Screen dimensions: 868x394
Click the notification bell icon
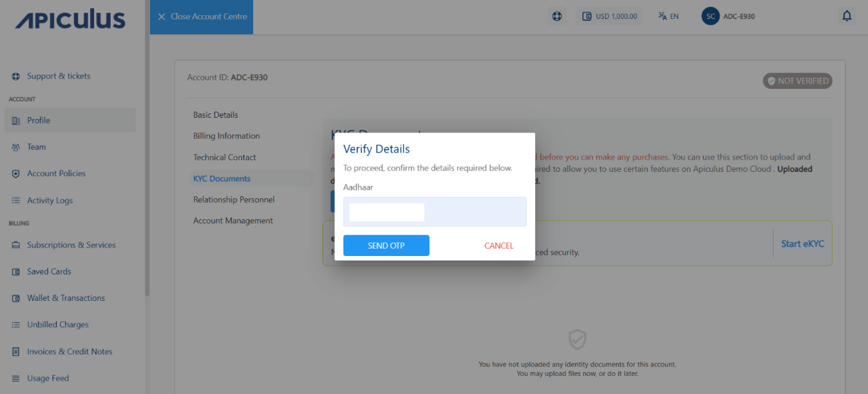point(847,16)
